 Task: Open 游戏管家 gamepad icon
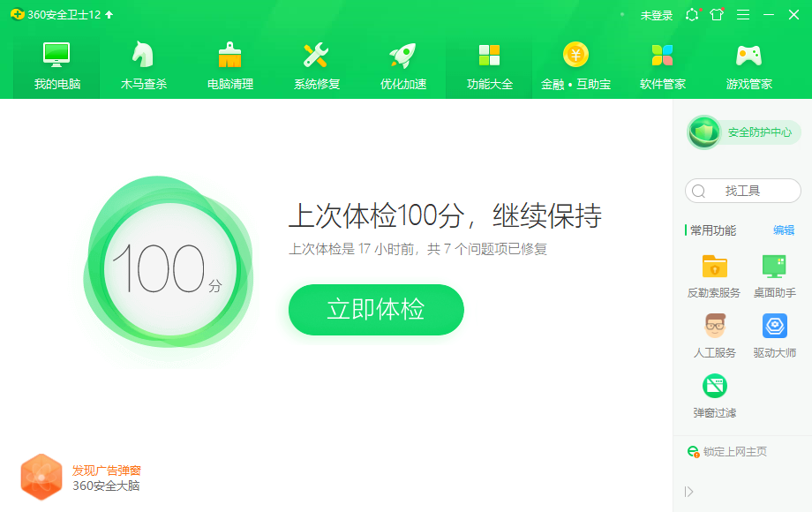click(748, 55)
